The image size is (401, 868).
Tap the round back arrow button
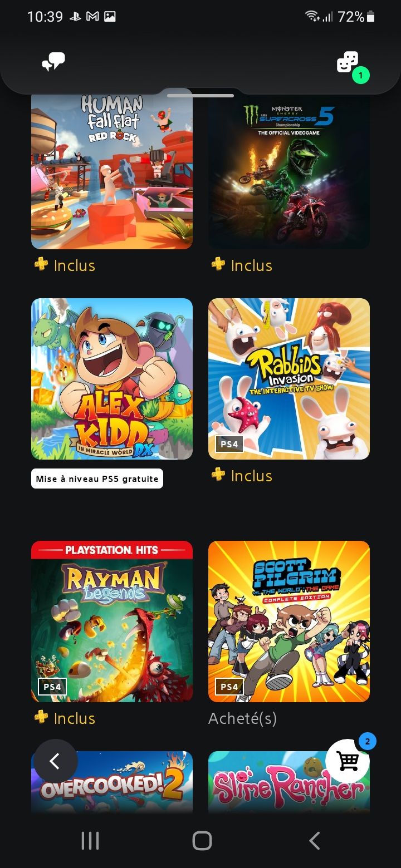56,761
